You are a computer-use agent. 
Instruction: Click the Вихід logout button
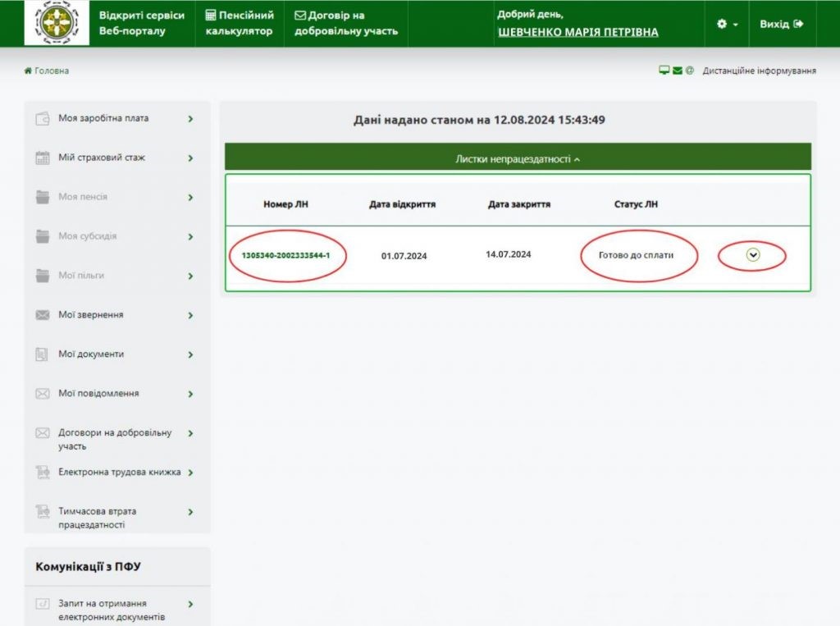(x=781, y=24)
